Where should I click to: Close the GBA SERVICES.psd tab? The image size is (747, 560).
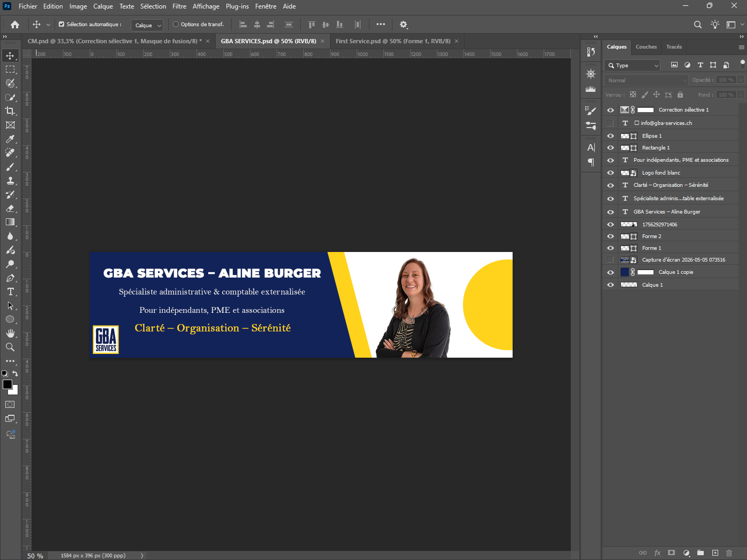[323, 41]
